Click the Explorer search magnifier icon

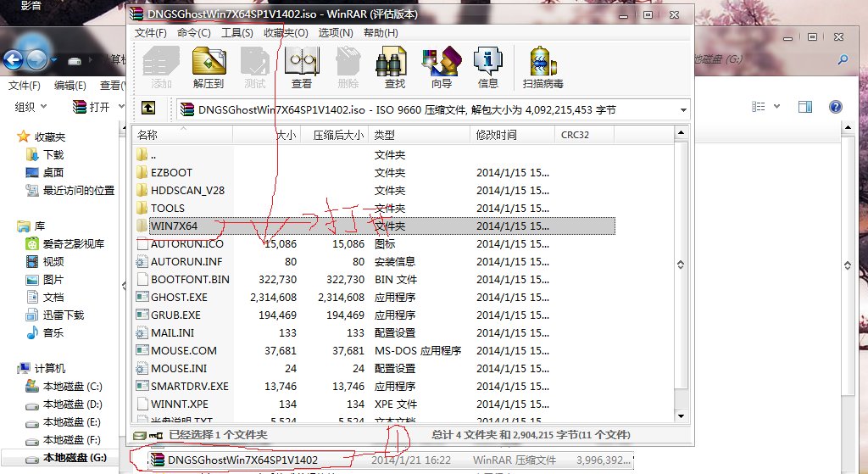843,59
